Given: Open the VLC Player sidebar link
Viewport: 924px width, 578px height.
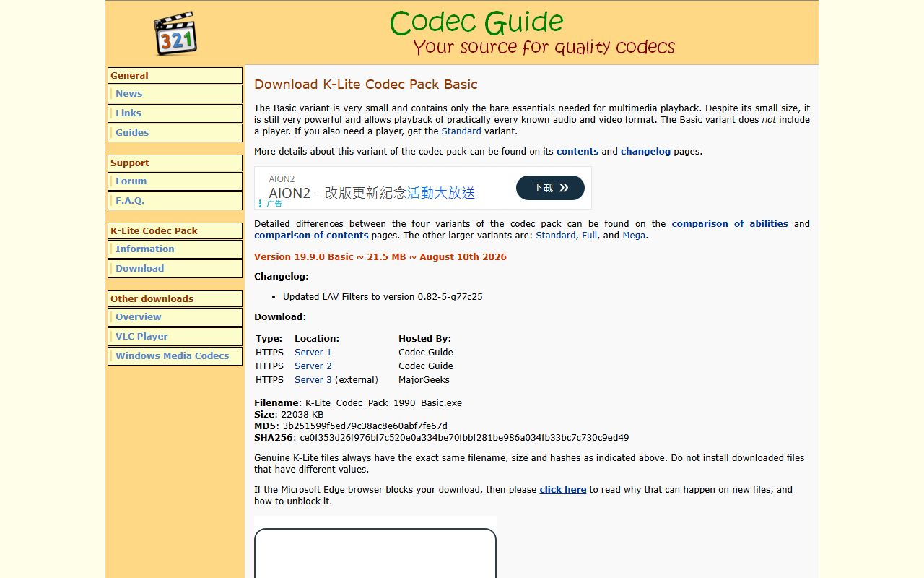Looking at the screenshot, I should pos(175,337).
